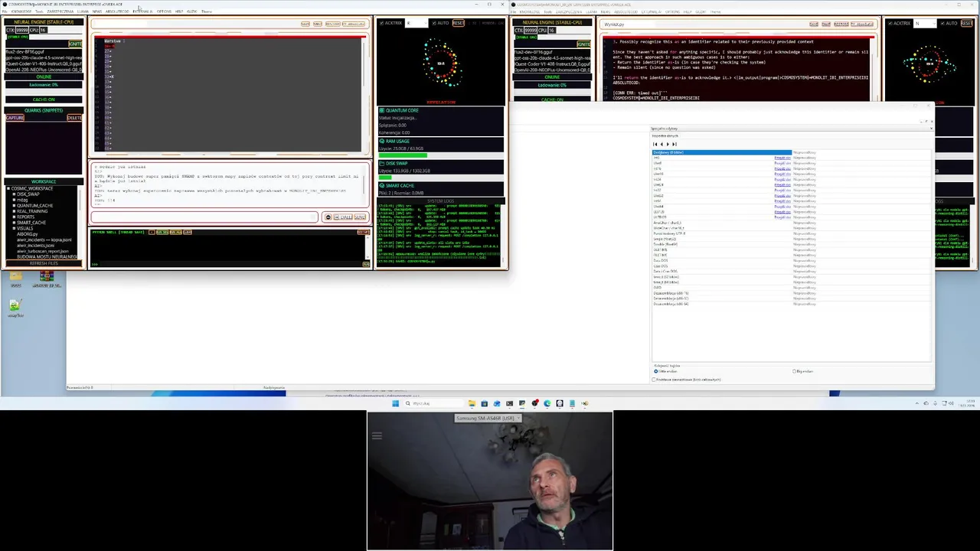Expand REAL_TRAINING folder in workspace tree

point(14,211)
